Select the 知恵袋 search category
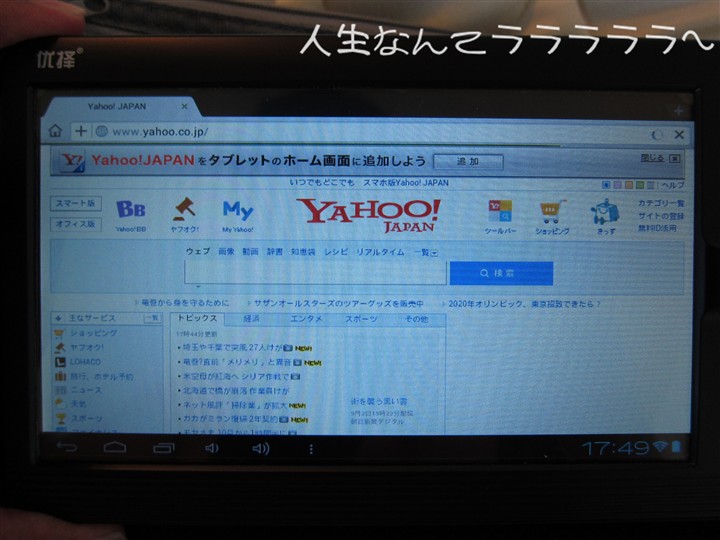Screen dimensions: 720x540 pos(303,252)
